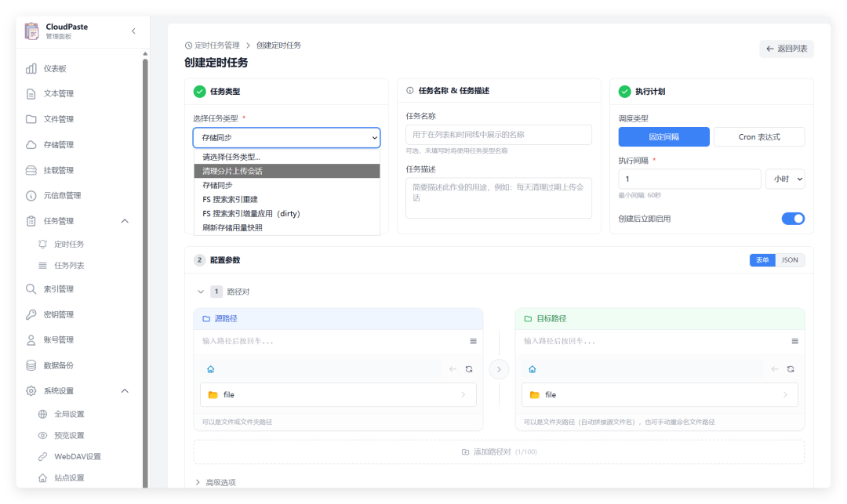847x504 pixels.
Task: Click the hamburger icon on the source path input
Action: pos(473,341)
